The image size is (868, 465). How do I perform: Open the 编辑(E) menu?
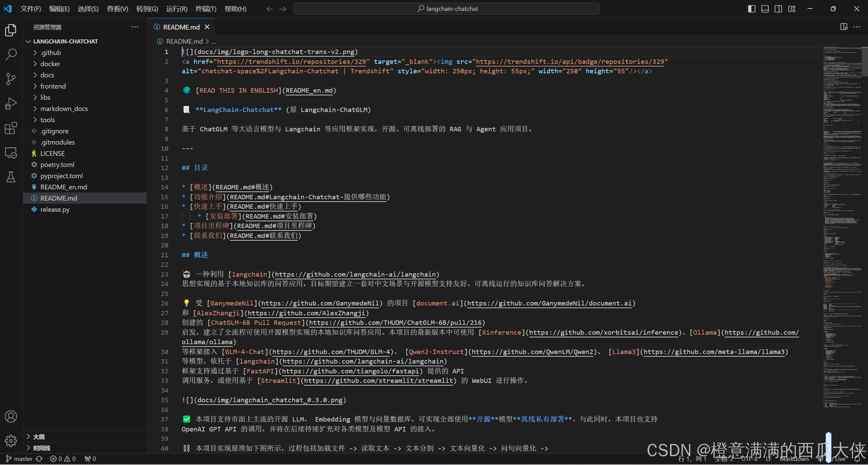click(x=59, y=9)
